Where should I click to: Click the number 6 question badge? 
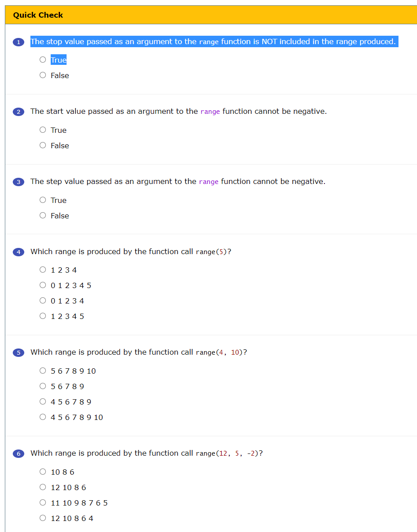(x=18, y=453)
